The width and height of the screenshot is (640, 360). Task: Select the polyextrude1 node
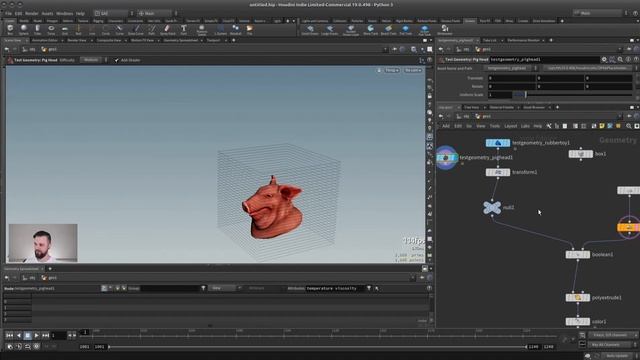coord(578,298)
